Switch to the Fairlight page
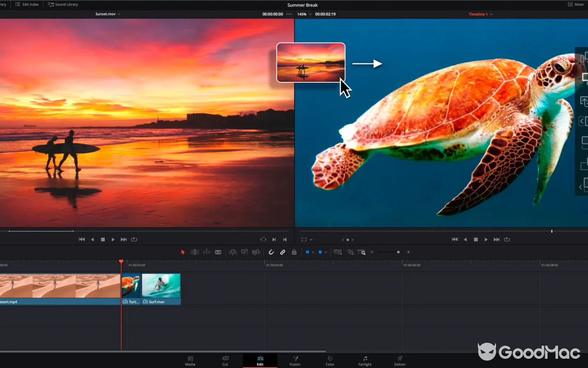The width and height of the screenshot is (588, 368). (364, 361)
